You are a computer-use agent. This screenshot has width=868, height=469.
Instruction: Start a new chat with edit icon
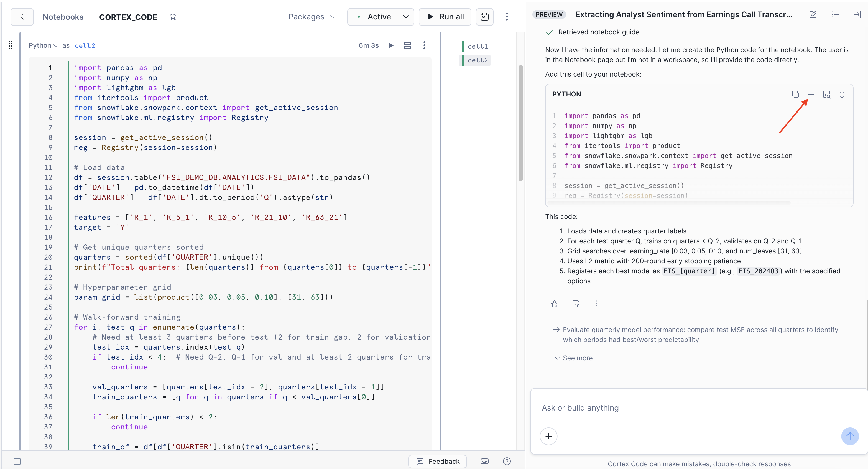[813, 14]
